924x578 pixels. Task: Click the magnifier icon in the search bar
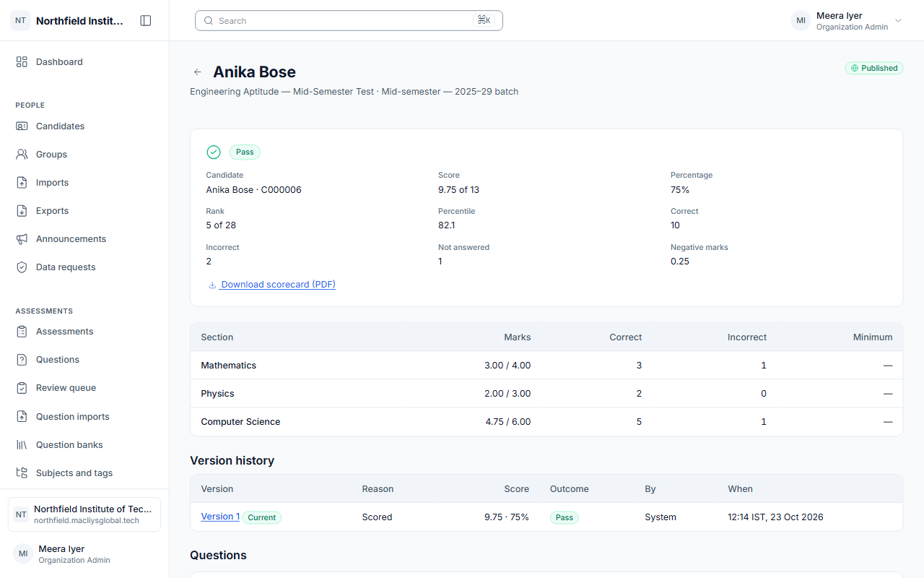click(x=209, y=21)
